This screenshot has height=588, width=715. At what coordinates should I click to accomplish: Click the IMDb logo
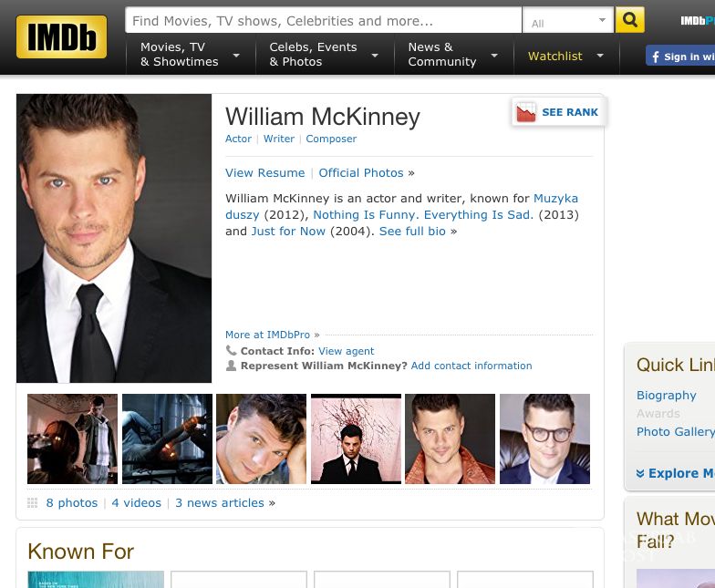point(62,36)
